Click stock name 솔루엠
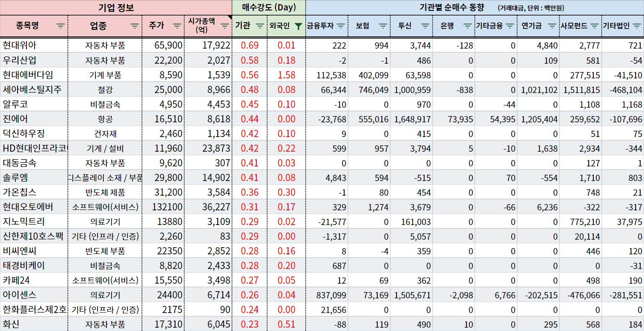Screen dimensions: 644x331 pyautogui.click(x=15, y=177)
